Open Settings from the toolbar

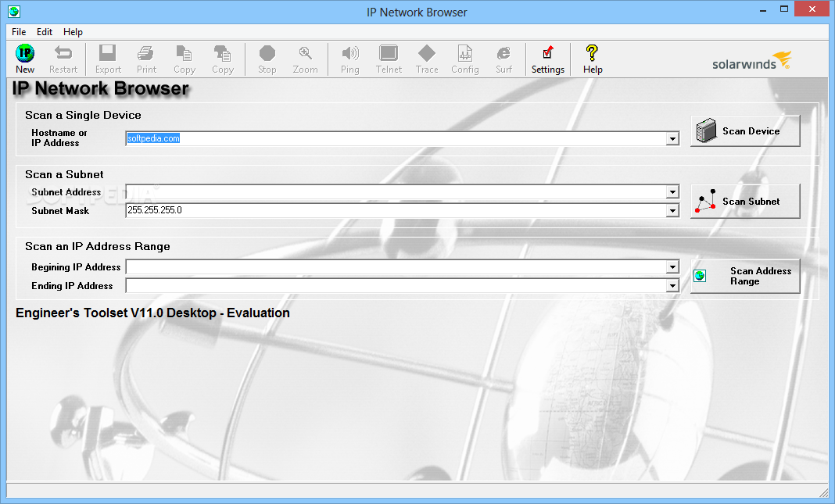pyautogui.click(x=548, y=59)
